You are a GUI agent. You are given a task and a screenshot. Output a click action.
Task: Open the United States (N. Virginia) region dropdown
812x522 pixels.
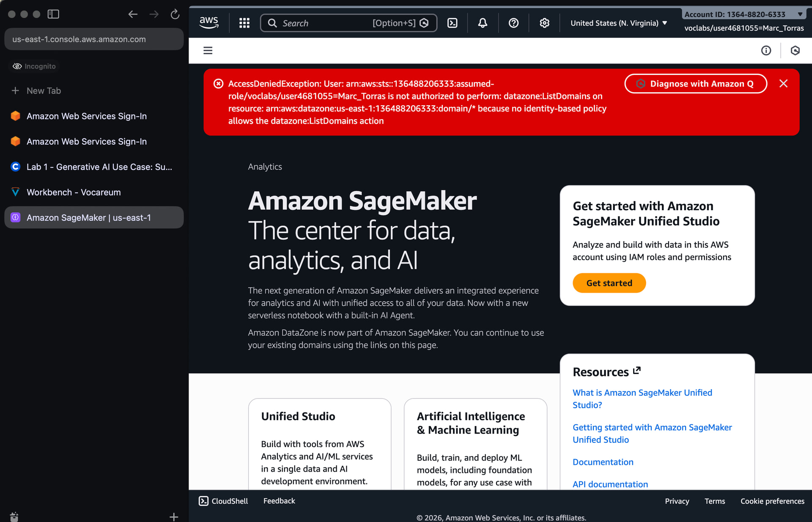coord(618,23)
